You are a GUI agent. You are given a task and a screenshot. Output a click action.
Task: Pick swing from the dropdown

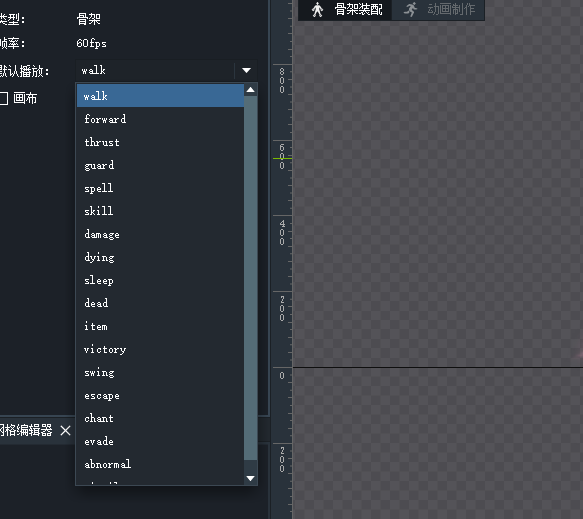[x=160, y=373]
